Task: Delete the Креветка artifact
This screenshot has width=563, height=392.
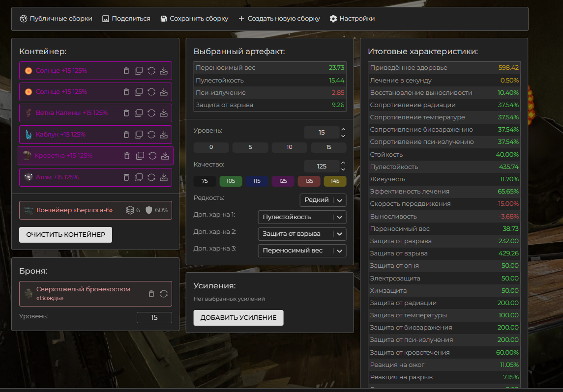Action: [127, 156]
